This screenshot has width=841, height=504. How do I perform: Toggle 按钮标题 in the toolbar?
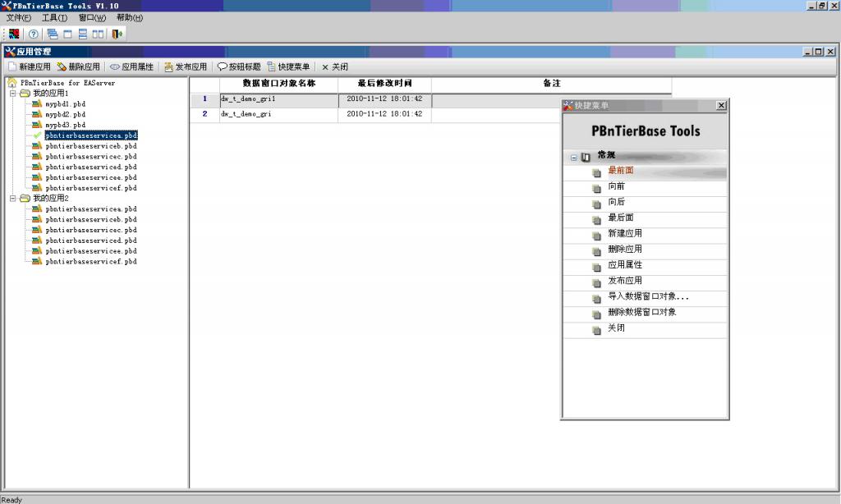(239, 67)
